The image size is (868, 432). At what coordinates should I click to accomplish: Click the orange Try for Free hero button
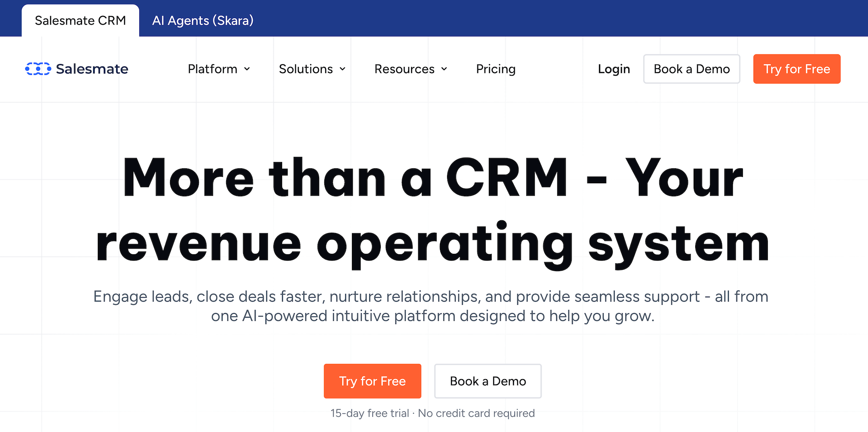(372, 381)
